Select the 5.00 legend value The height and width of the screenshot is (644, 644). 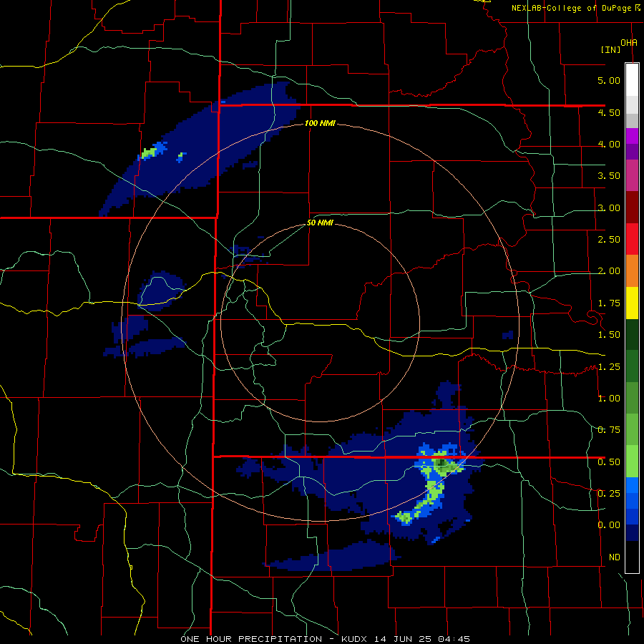(609, 80)
